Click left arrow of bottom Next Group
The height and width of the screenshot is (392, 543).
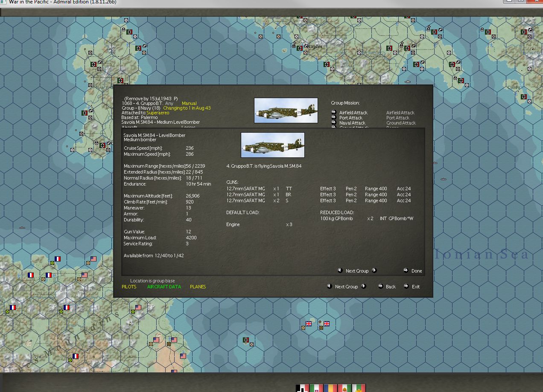(330, 286)
